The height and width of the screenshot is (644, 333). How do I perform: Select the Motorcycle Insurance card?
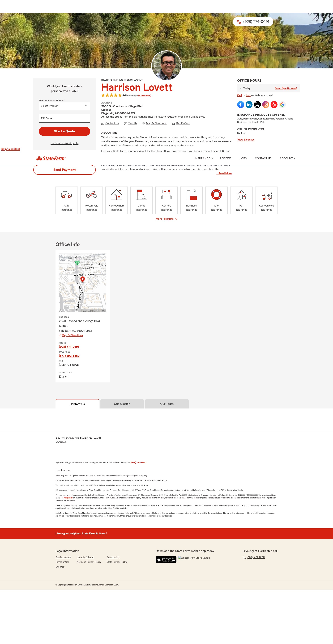coord(92,200)
